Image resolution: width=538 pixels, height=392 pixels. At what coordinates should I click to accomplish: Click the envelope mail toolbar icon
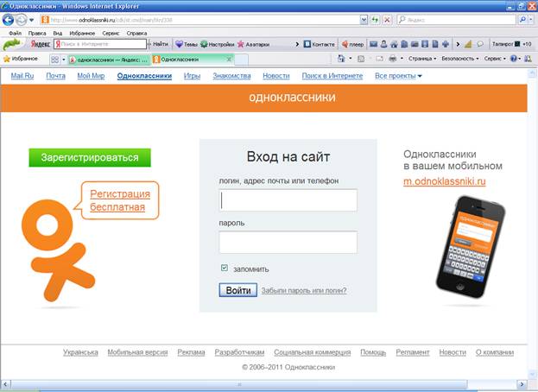coord(373,44)
